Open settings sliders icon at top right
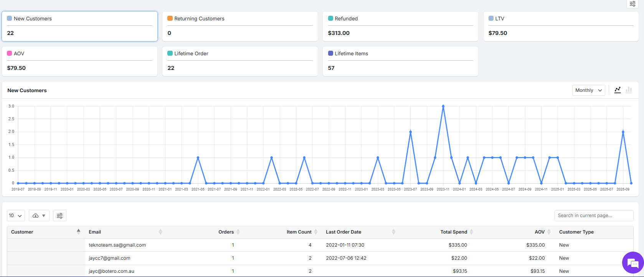The width and height of the screenshot is (644, 277). point(632,4)
